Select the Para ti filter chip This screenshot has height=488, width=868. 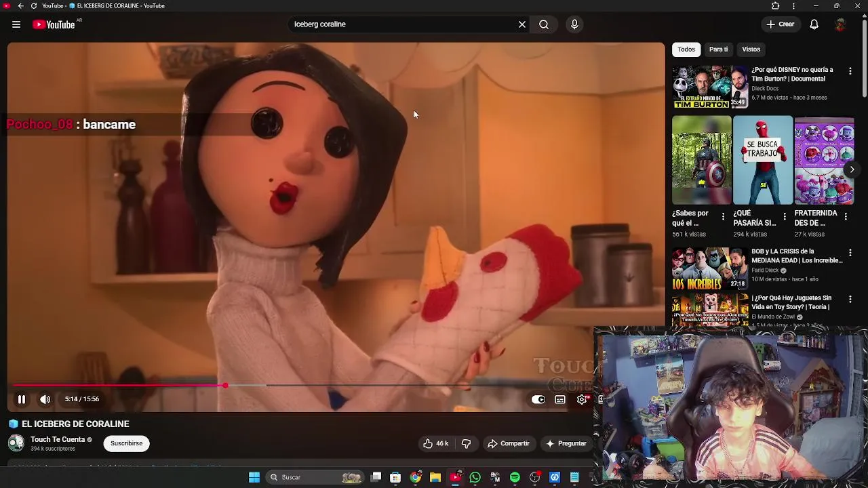pos(719,49)
